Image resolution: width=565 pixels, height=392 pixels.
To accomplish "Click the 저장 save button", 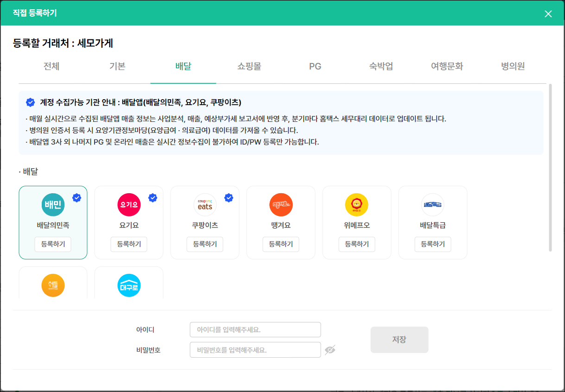I will click(399, 340).
